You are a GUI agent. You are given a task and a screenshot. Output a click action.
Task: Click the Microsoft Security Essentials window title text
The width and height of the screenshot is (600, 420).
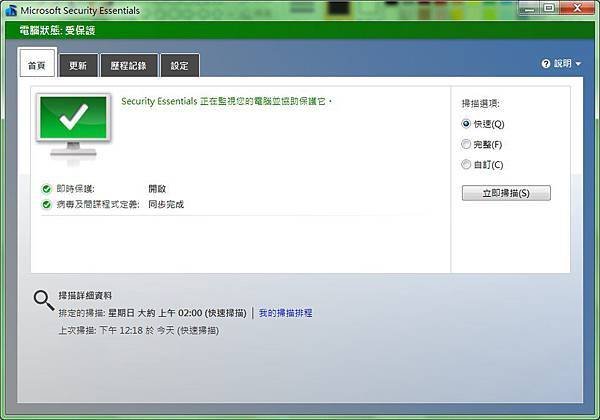point(80,11)
